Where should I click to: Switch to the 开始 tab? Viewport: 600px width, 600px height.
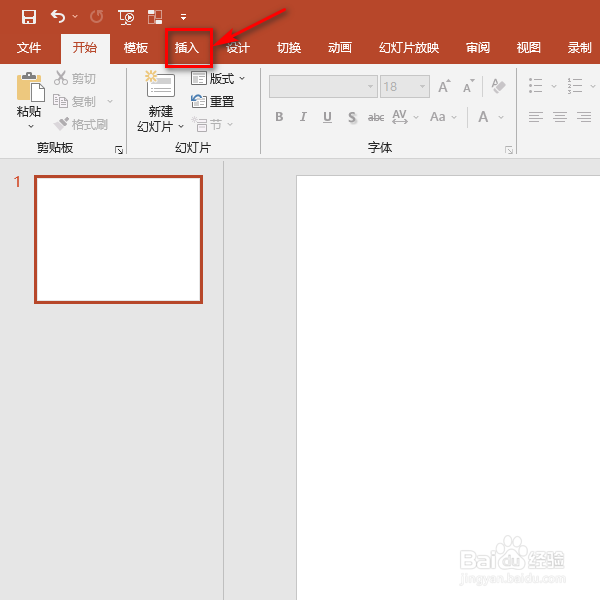click(x=85, y=48)
